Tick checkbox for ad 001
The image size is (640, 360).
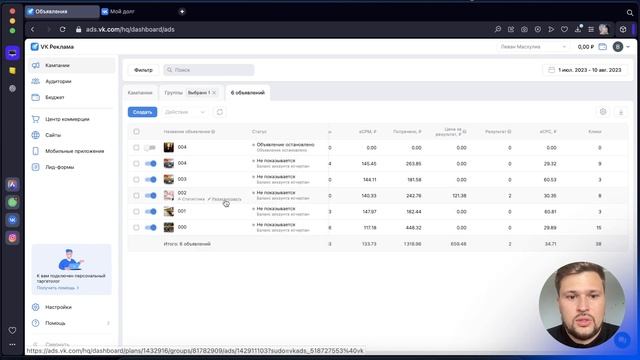click(x=136, y=211)
